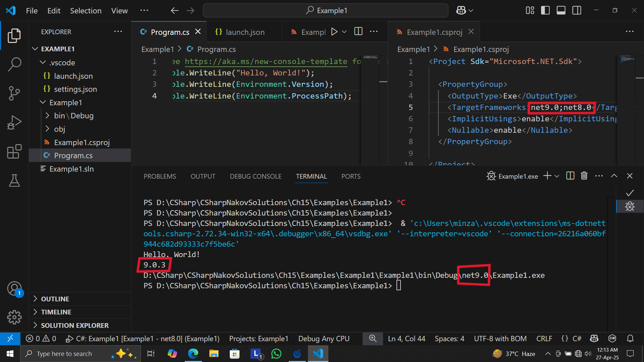
Task: Expand the OUTLINE section
Action: tap(55, 299)
